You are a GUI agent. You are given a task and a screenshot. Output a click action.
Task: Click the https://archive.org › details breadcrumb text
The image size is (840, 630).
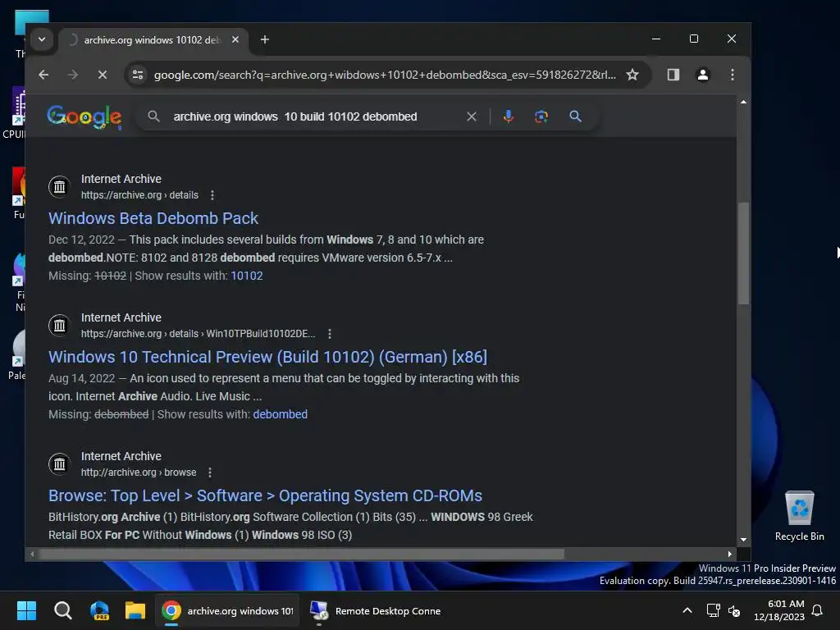(139, 195)
